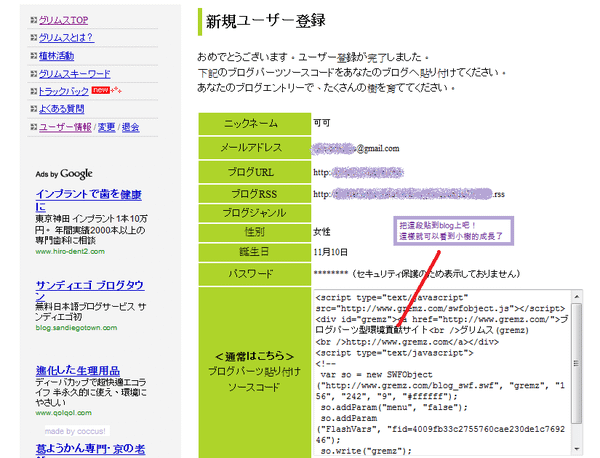This screenshot has width=600, height=458.
Task: Click the 誕生日 field label
Action: click(x=254, y=252)
